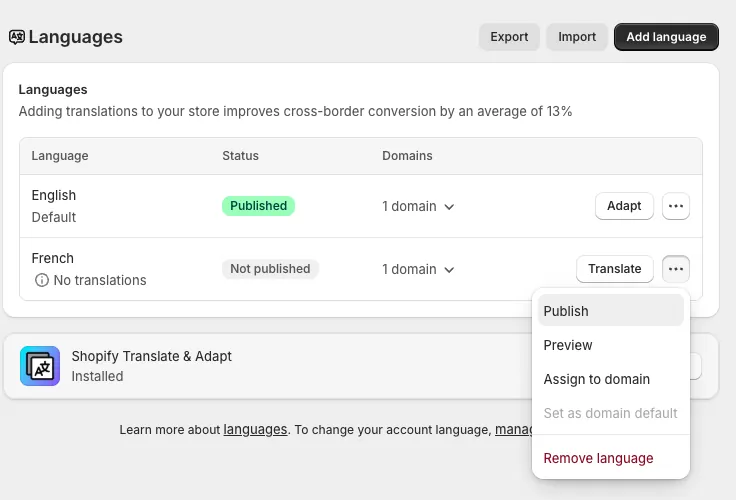Screen dimensions: 736x500
Task: Select Set as domain default entry
Action: tap(610, 413)
